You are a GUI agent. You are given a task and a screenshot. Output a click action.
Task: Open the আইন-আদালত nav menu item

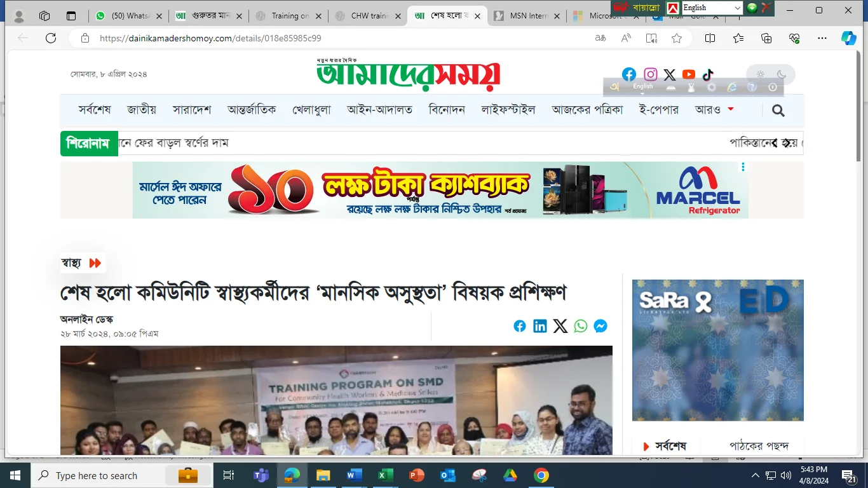click(x=380, y=109)
